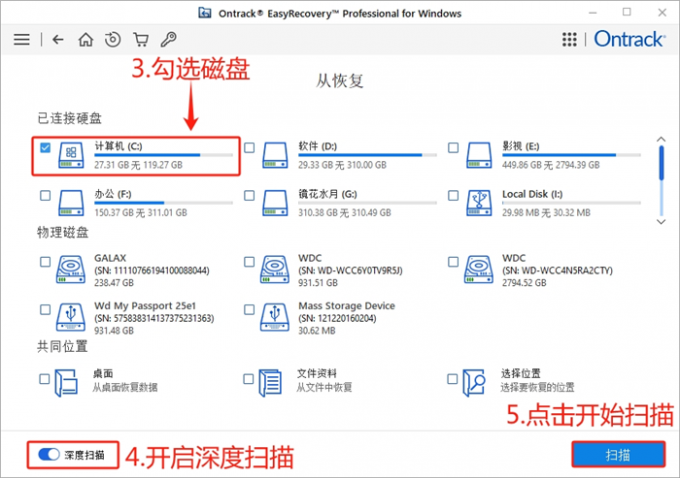The width and height of the screenshot is (680, 478).
Task: Toggle the 深度扫描 deep scan switch
Action: click(x=49, y=455)
